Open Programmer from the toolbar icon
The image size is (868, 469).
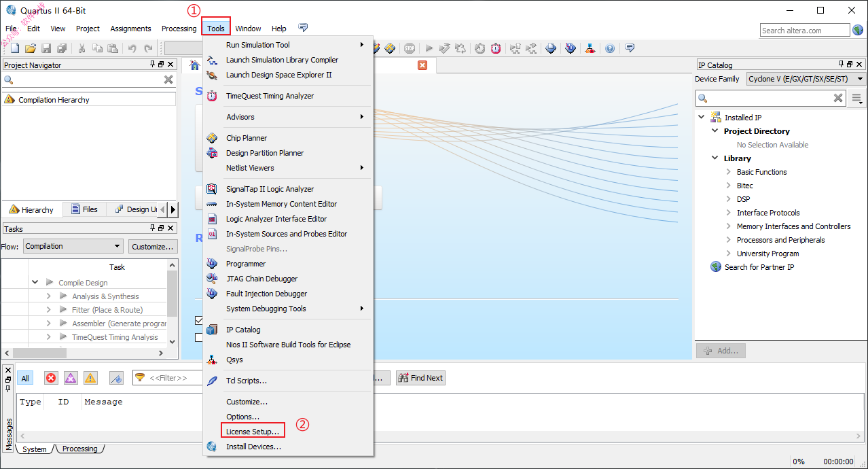tap(571, 48)
